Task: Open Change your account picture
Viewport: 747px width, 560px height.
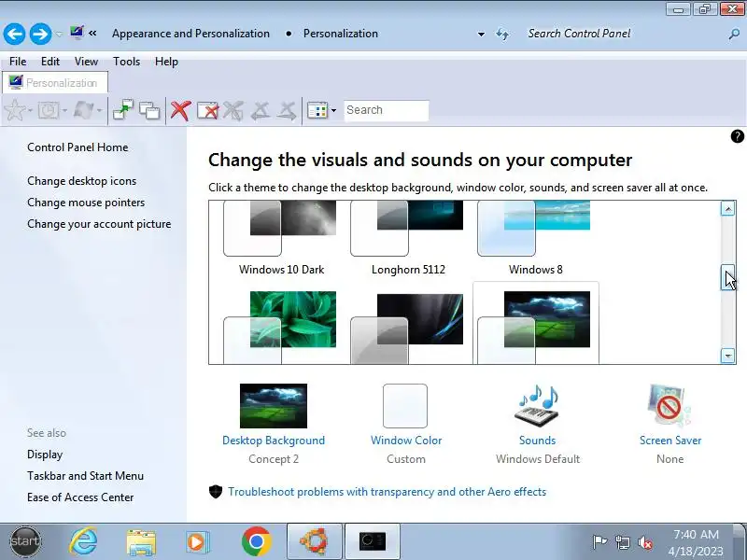Action: [99, 224]
